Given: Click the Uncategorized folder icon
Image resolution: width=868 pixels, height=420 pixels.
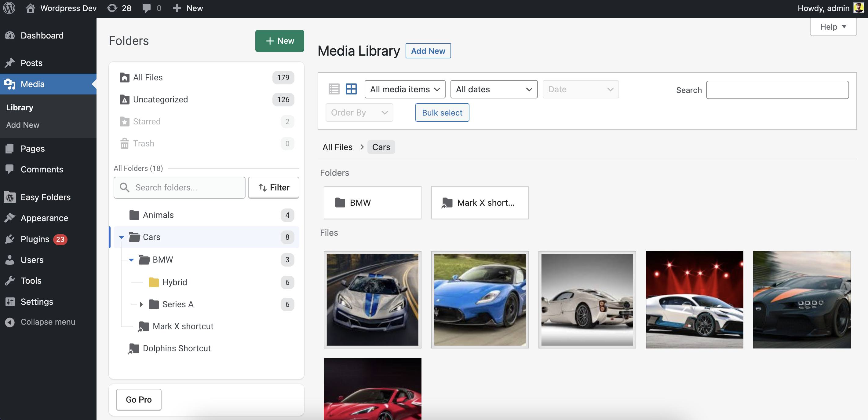Looking at the screenshot, I should coord(124,99).
